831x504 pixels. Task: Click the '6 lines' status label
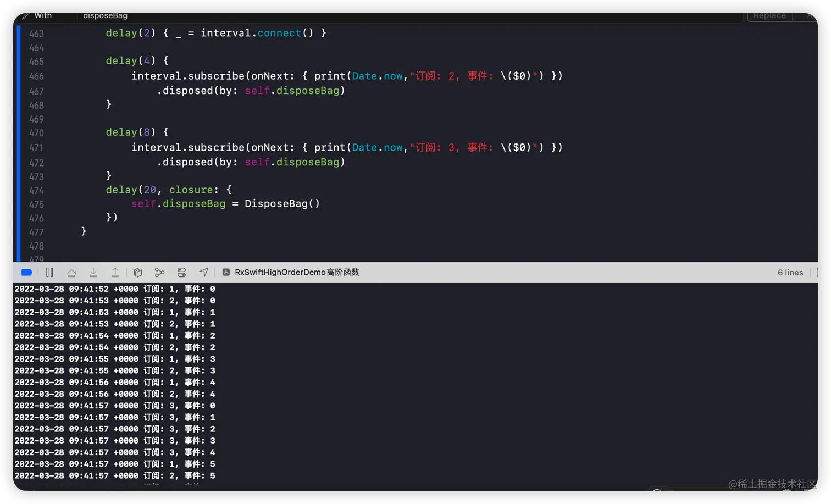click(x=790, y=273)
